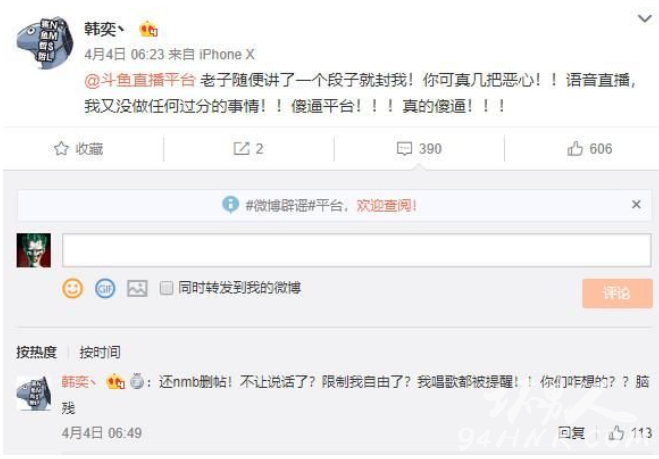Dismiss the 微博辟谣 notice banner
This screenshot has width=659, height=459.
click(x=636, y=204)
